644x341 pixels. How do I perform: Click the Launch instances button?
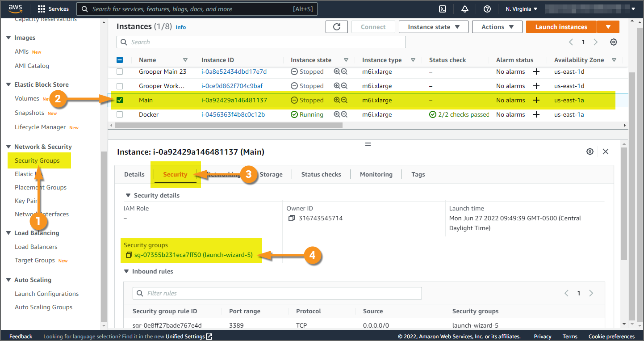[x=561, y=27]
